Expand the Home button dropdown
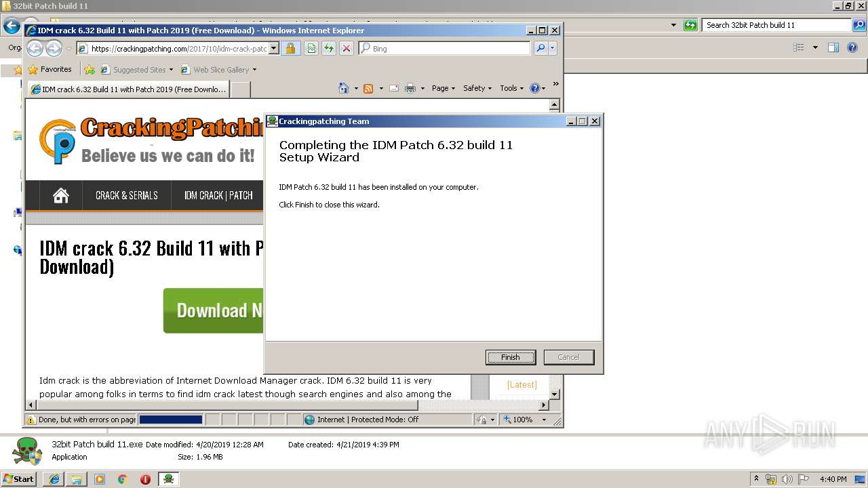 (x=356, y=88)
